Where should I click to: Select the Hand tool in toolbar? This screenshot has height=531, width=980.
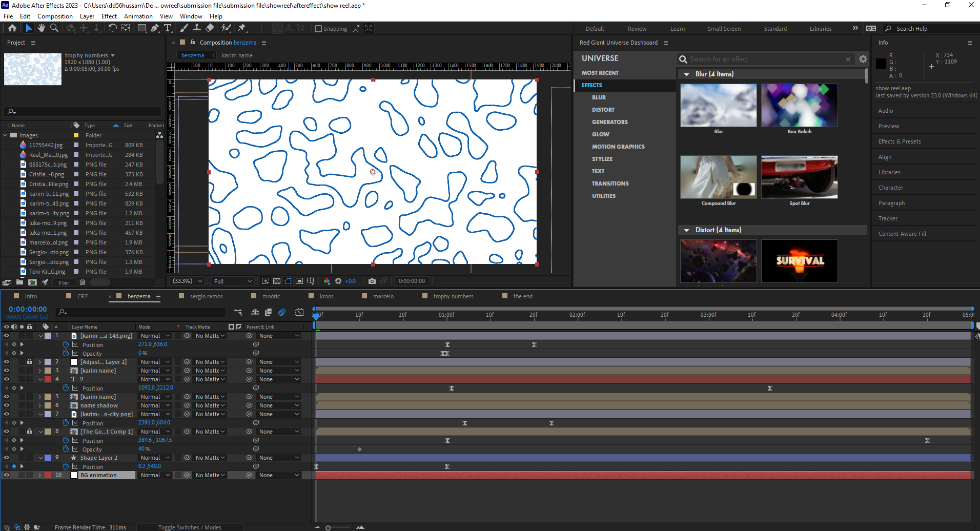42,28
